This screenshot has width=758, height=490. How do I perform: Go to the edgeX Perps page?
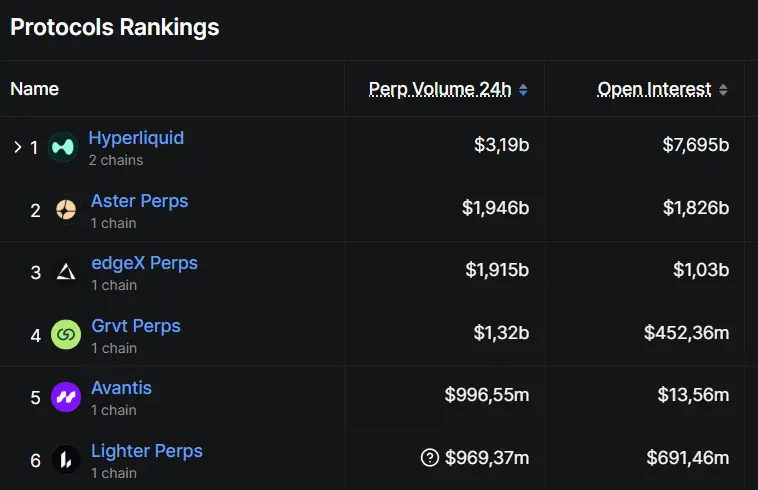point(144,263)
